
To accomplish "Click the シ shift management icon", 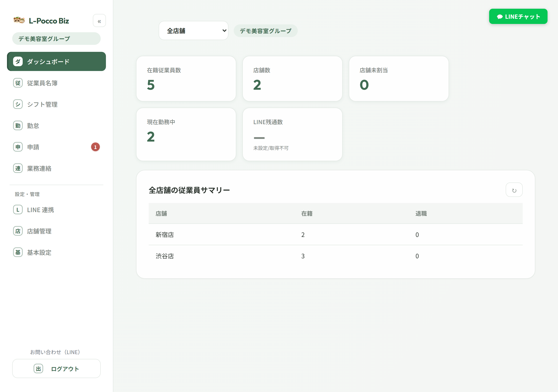I will point(18,104).
